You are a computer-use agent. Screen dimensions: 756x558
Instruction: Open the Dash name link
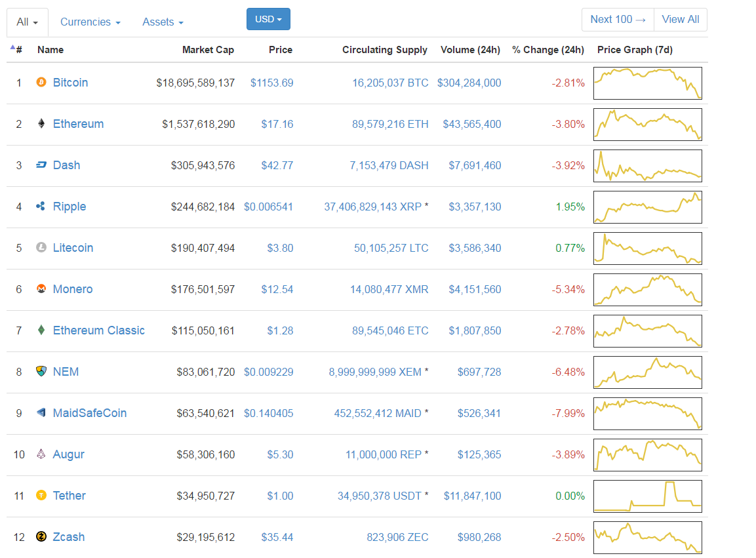66,165
